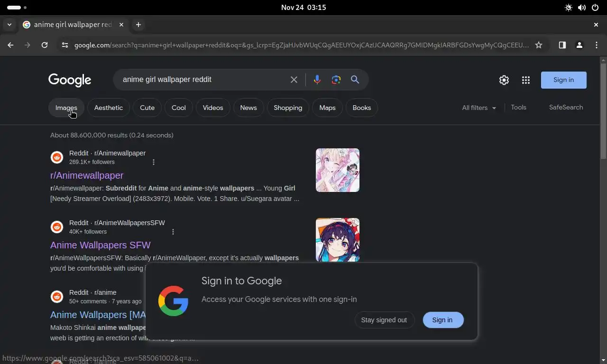Switch to the News tab
Image resolution: width=607 pixels, height=364 pixels.
[x=248, y=108]
